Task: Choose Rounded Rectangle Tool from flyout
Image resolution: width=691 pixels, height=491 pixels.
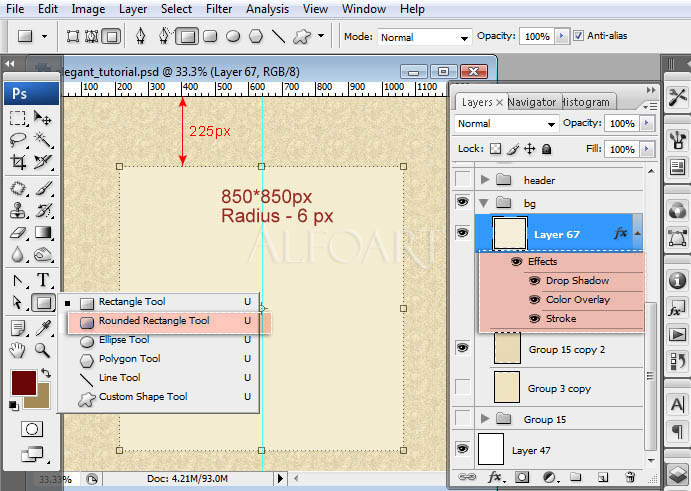Action: click(154, 321)
